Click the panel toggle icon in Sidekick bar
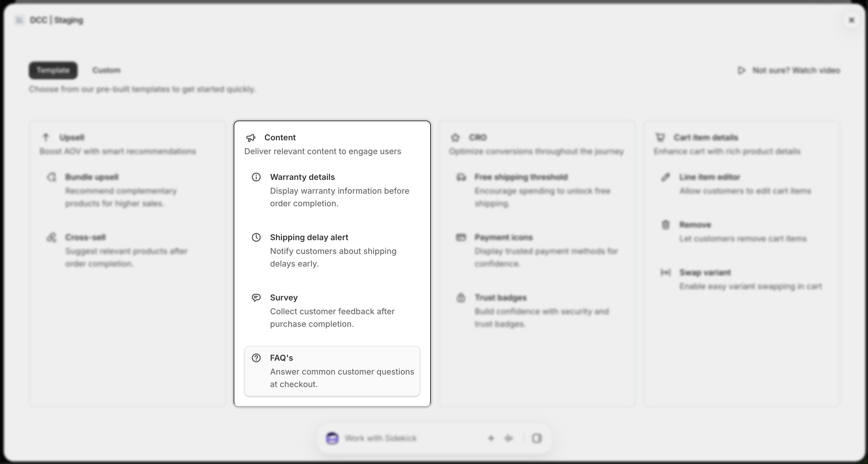Viewport: 868px width, 464px height. coord(537,438)
